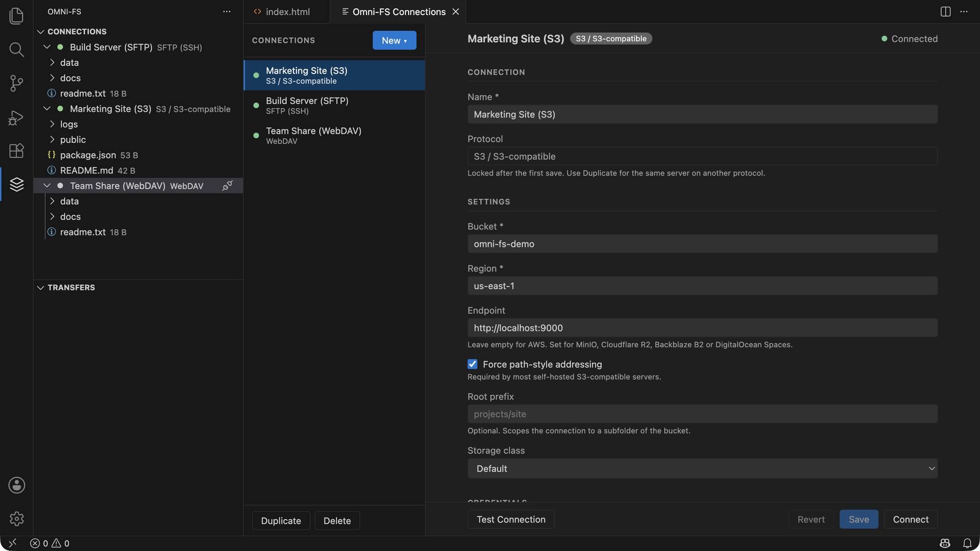
Task: Click the OMNI-FS panel more actions ellipsis
Action: pyautogui.click(x=226, y=11)
